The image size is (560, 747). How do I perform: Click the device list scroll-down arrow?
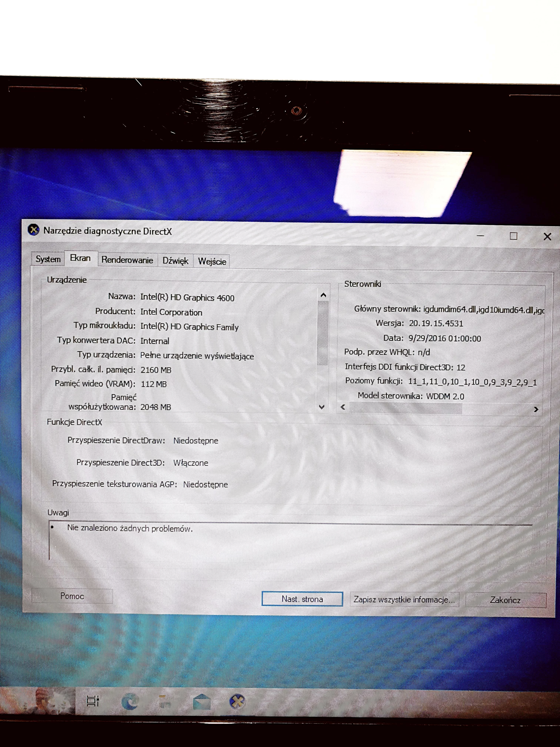click(322, 407)
